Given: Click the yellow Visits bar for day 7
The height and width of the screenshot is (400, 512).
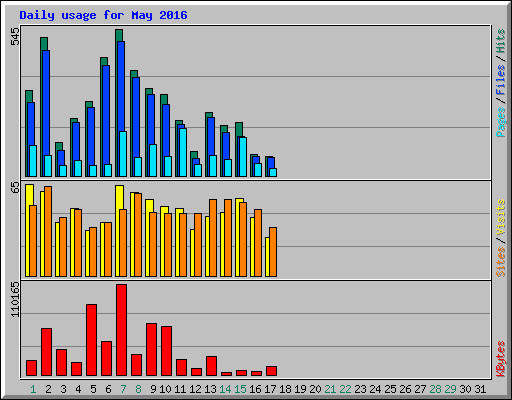Looking at the screenshot, I should (118, 231).
